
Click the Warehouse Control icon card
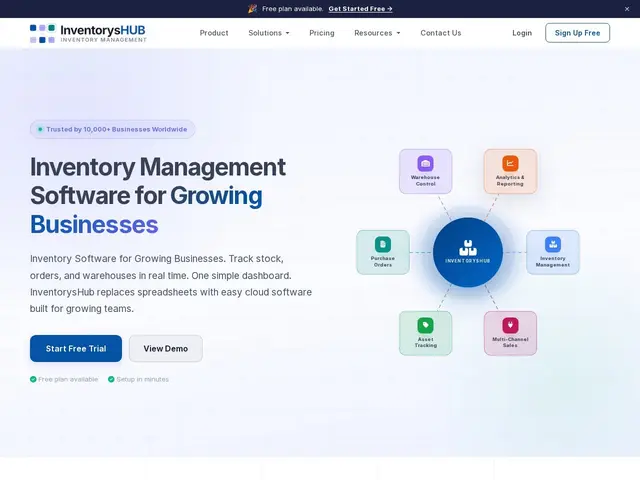coord(425,171)
